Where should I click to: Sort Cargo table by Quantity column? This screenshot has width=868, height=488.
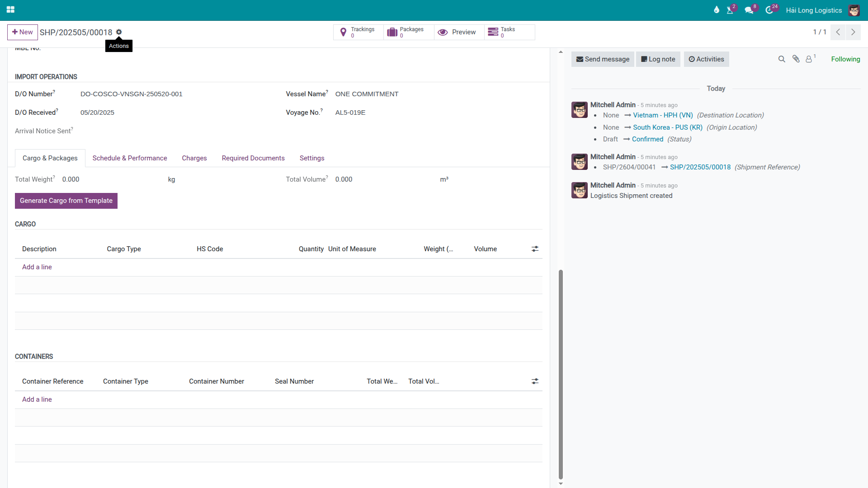tap(311, 249)
